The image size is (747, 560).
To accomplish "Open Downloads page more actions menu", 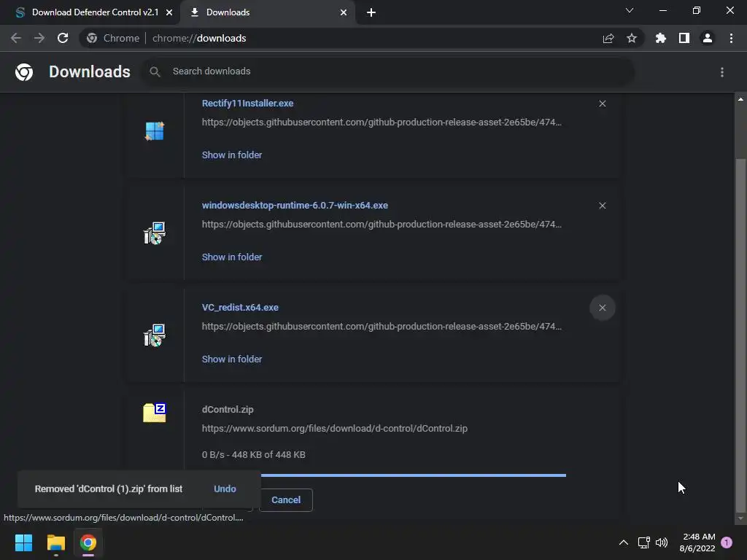I will point(722,72).
